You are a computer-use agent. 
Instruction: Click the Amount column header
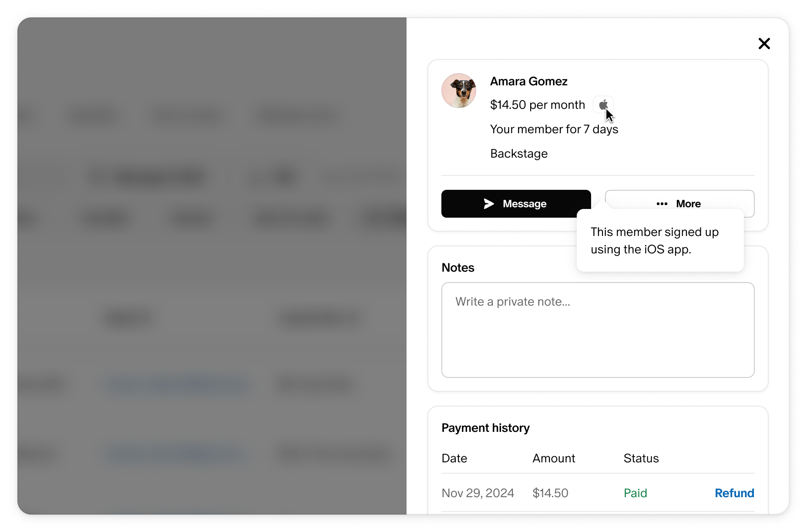(554, 458)
